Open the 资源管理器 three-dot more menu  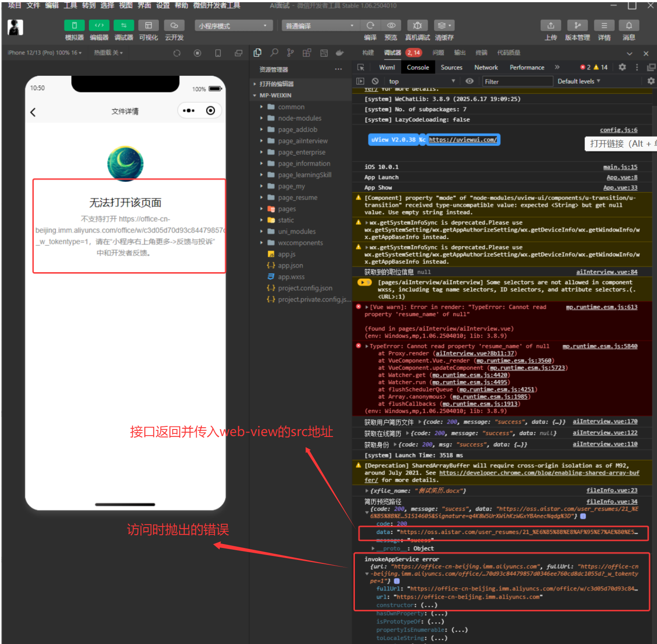point(338,69)
